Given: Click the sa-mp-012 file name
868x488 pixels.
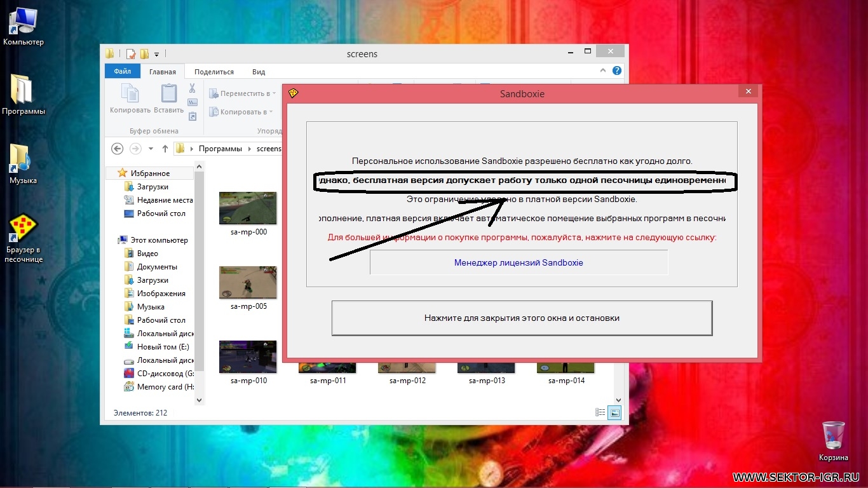Looking at the screenshot, I should click(407, 381).
